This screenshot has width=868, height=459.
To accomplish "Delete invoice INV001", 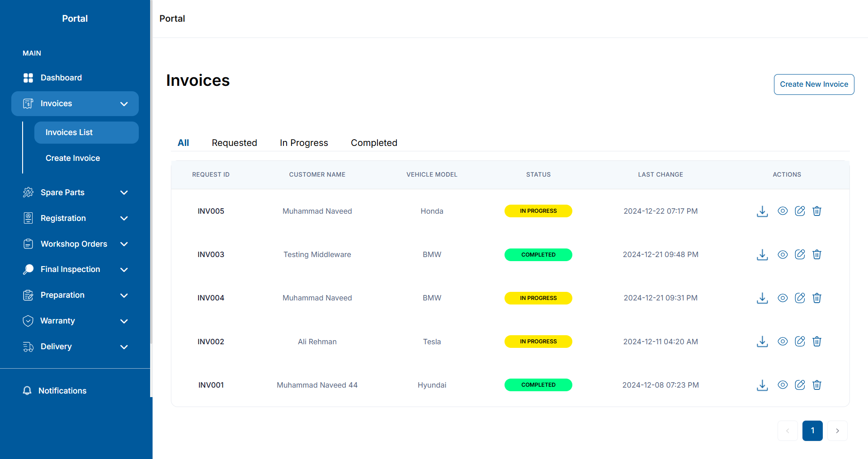I will tap(817, 385).
